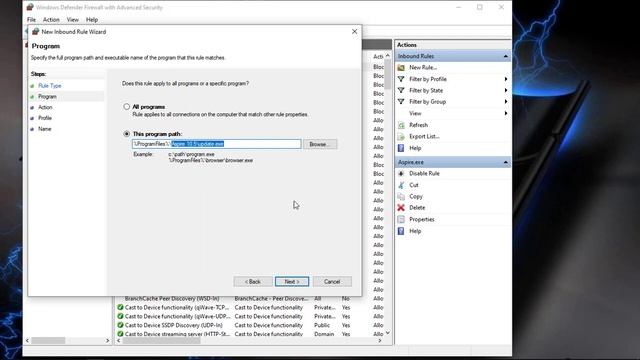The image size is (640, 360).
Task: Click the Help icon under Inbound Rules
Action: tap(401, 148)
